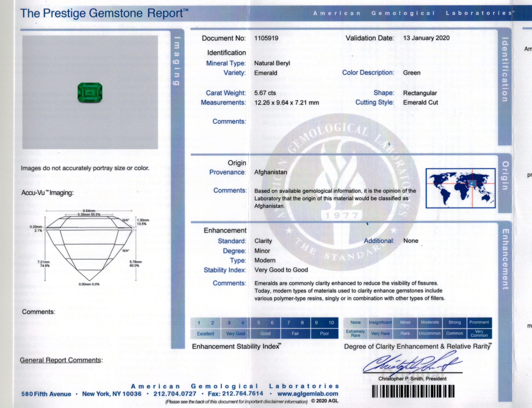Click the emerald gemstone photo

coord(90,93)
